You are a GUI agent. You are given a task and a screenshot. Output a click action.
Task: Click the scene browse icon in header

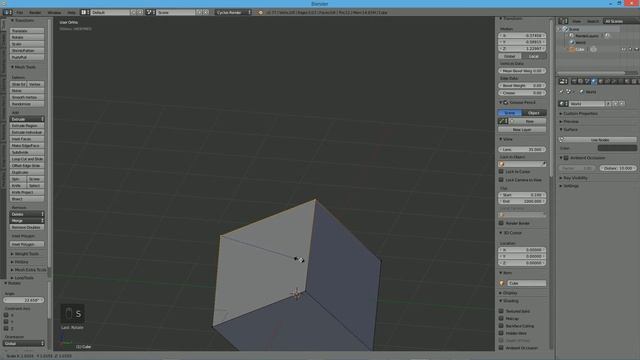point(150,12)
